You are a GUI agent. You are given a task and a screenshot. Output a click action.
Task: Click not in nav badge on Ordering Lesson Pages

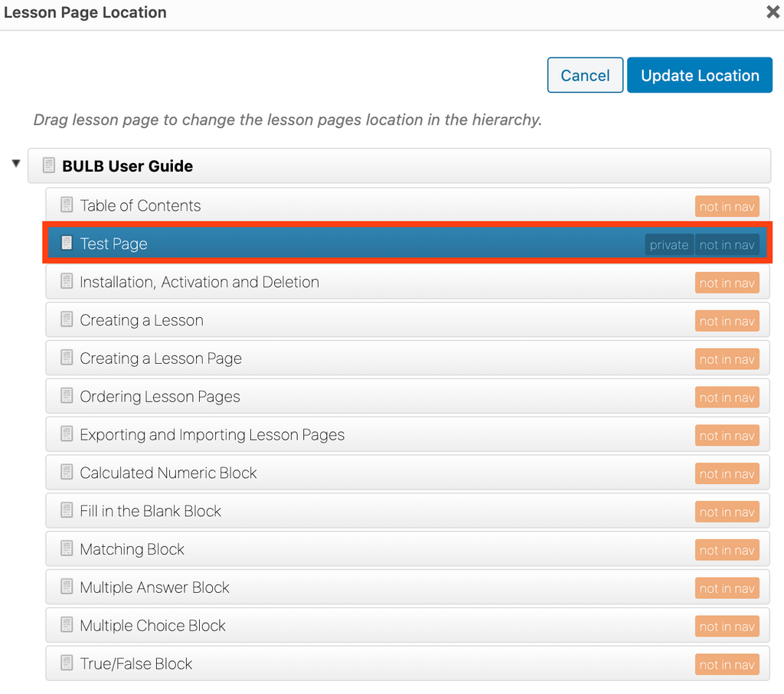pos(727,398)
